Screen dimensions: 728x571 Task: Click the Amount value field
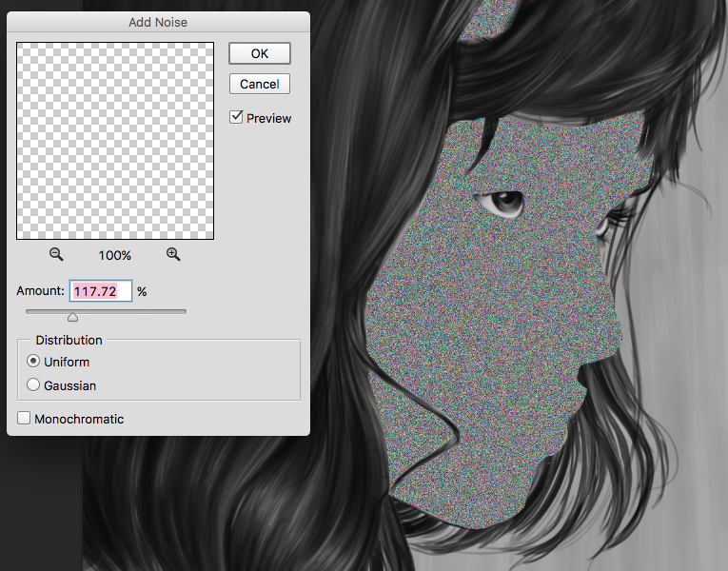click(x=101, y=291)
